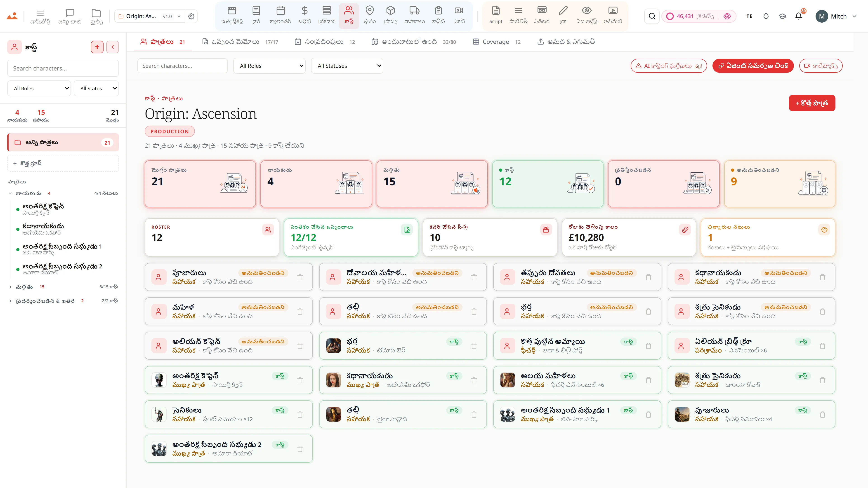
Task: Switch to the Coverage tab
Action: [497, 42]
